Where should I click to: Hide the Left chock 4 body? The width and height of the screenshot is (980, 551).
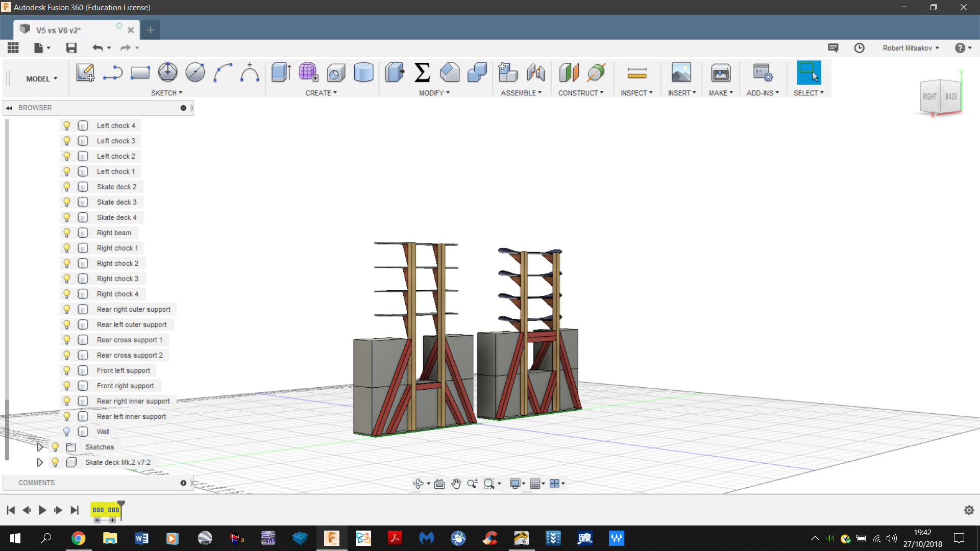point(67,126)
